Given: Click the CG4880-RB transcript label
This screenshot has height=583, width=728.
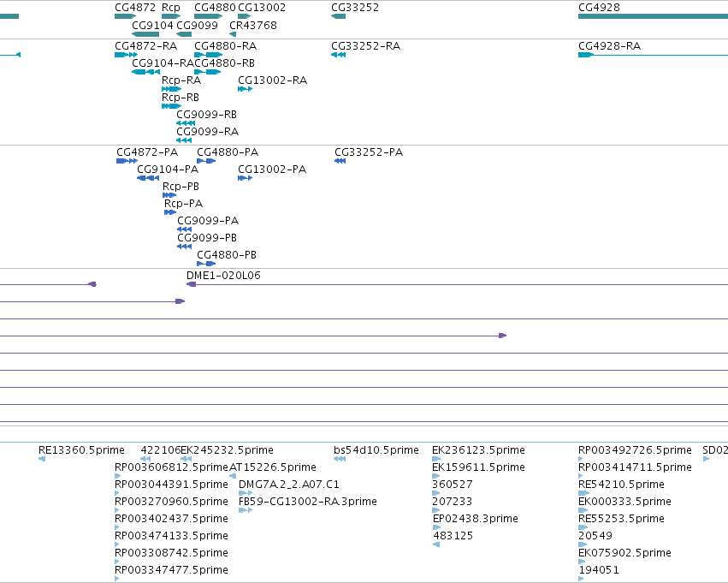Looking at the screenshot, I should point(225,63).
